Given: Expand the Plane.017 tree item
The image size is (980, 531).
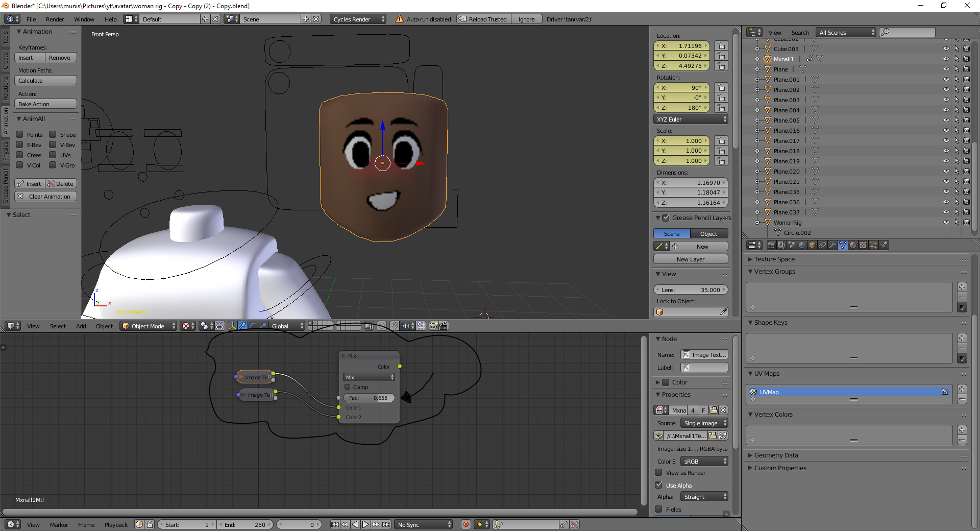Looking at the screenshot, I should click(x=757, y=140).
